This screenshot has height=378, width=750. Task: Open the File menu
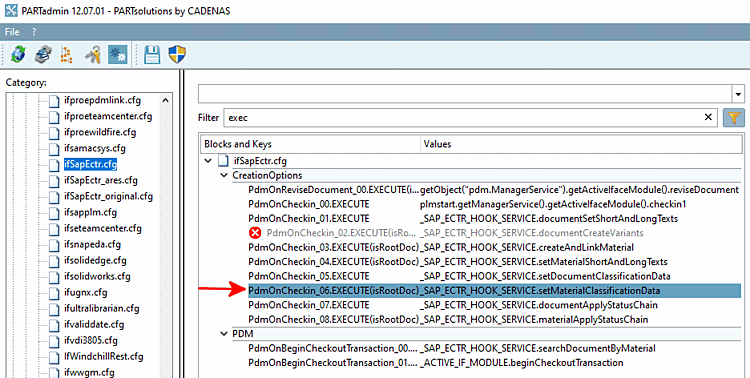click(12, 32)
